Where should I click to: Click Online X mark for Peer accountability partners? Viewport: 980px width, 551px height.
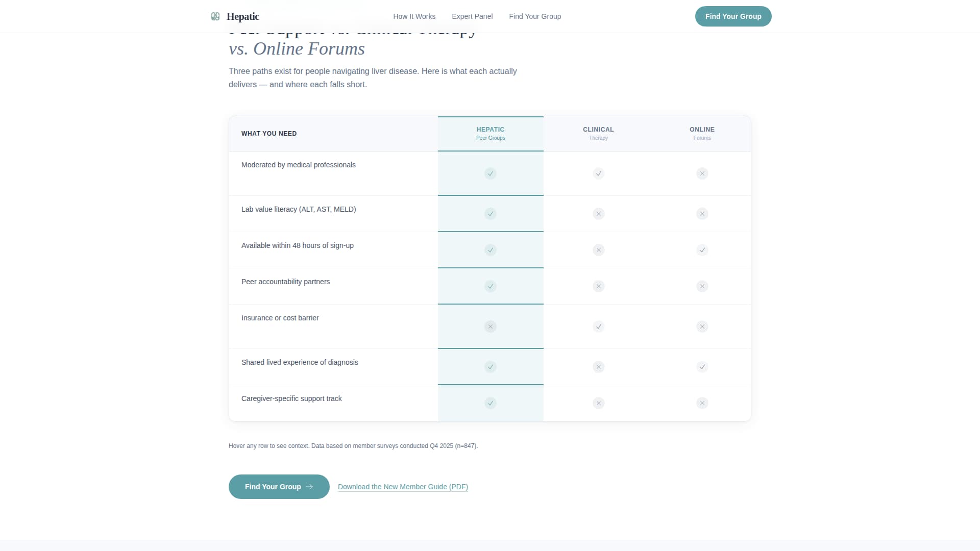pyautogui.click(x=702, y=286)
